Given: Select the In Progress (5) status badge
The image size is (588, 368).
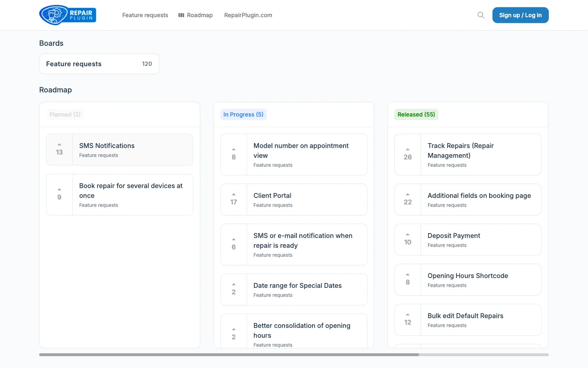Looking at the screenshot, I should click(x=243, y=114).
